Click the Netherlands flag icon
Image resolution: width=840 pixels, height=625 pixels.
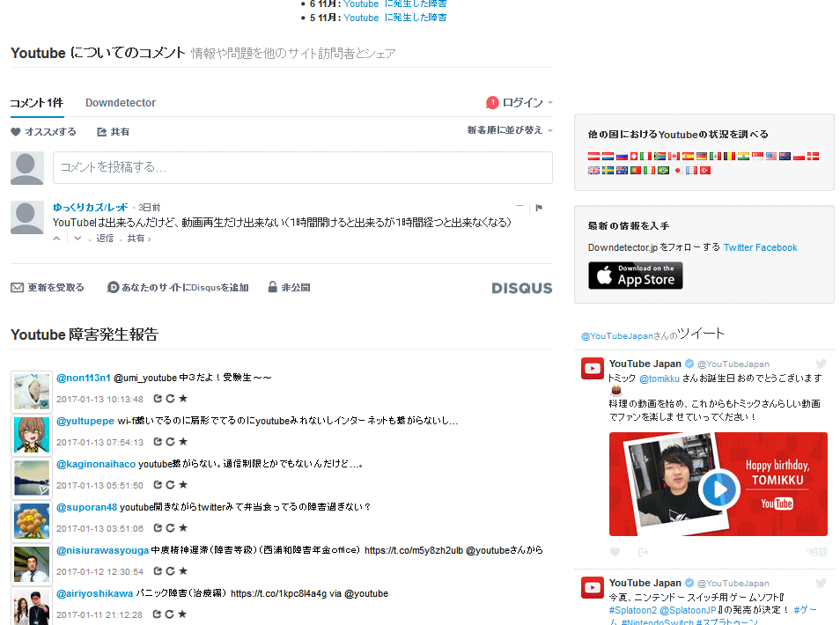pyautogui.click(x=608, y=157)
